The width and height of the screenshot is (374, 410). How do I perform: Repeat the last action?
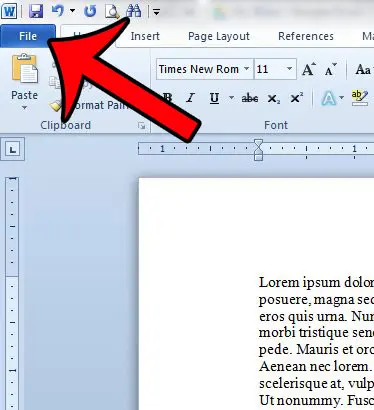[x=90, y=11]
